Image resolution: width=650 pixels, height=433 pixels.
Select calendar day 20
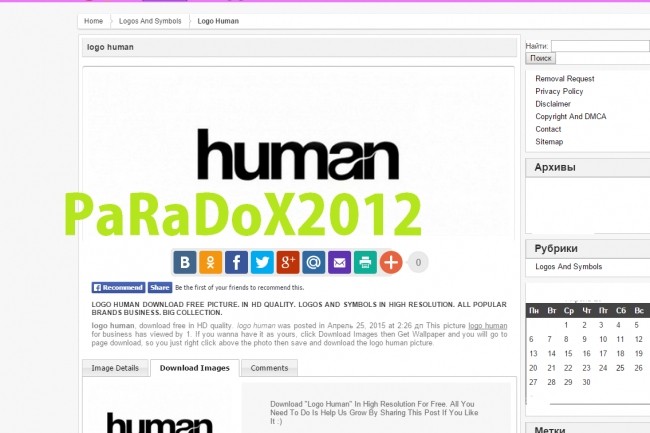533,368
